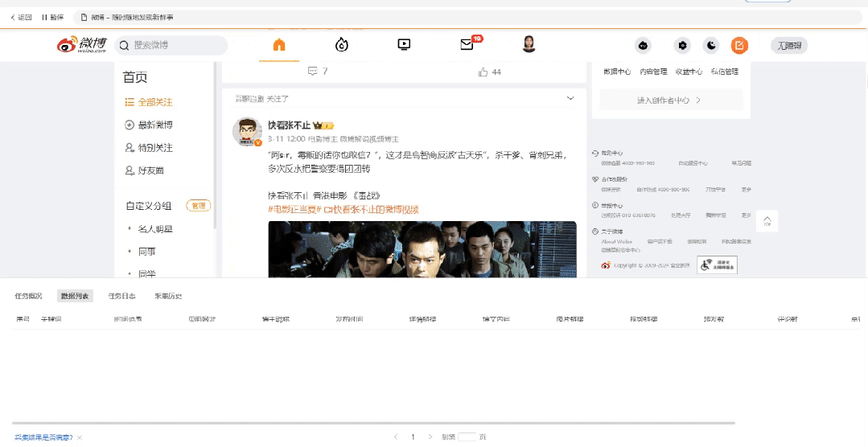Switch to the 任务日志 tab
The image size is (868, 447).
pyautogui.click(x=121, y=296)
